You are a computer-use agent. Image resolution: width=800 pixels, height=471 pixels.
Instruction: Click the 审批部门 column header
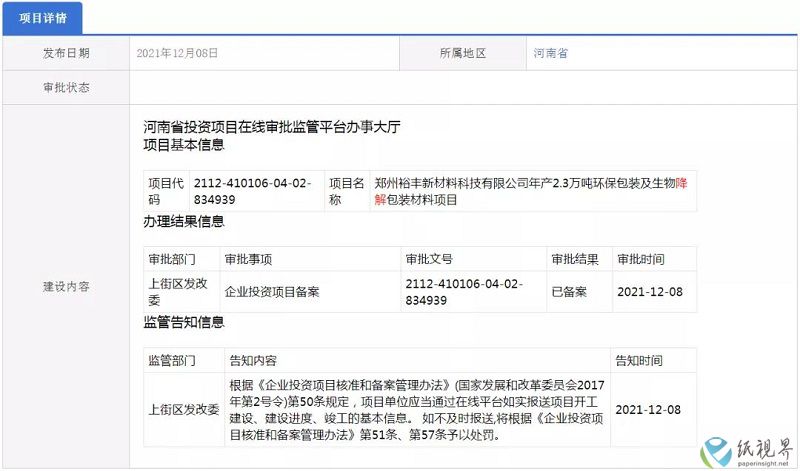[182, 259]
